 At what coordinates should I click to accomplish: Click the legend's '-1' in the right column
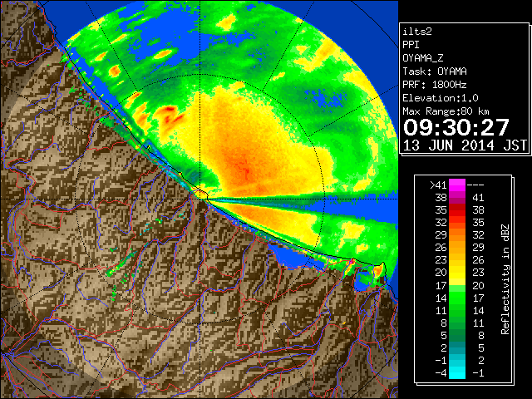tap(477, 373)
